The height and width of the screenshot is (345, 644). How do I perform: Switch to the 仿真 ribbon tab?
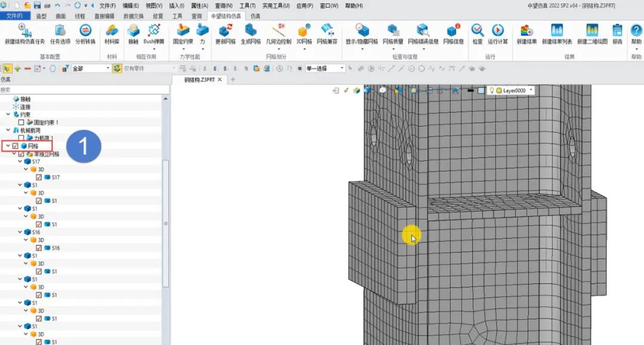point(255,16)
